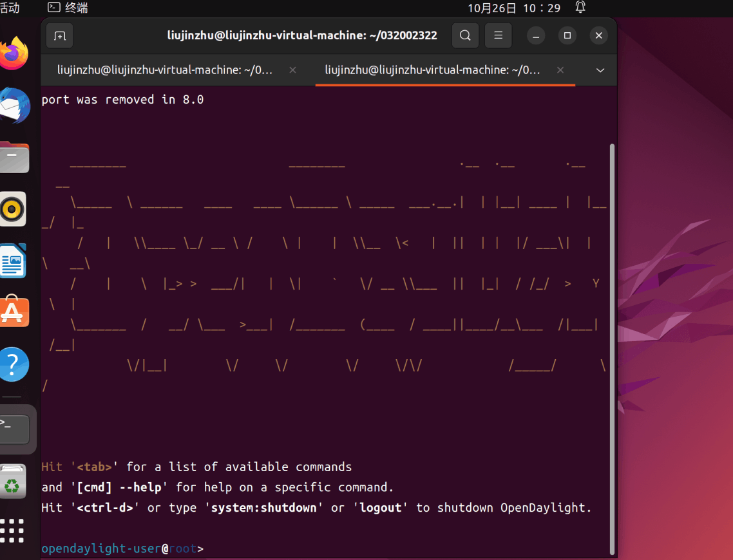Open Thunderbird mail from the dock

(x=14, y=106)
